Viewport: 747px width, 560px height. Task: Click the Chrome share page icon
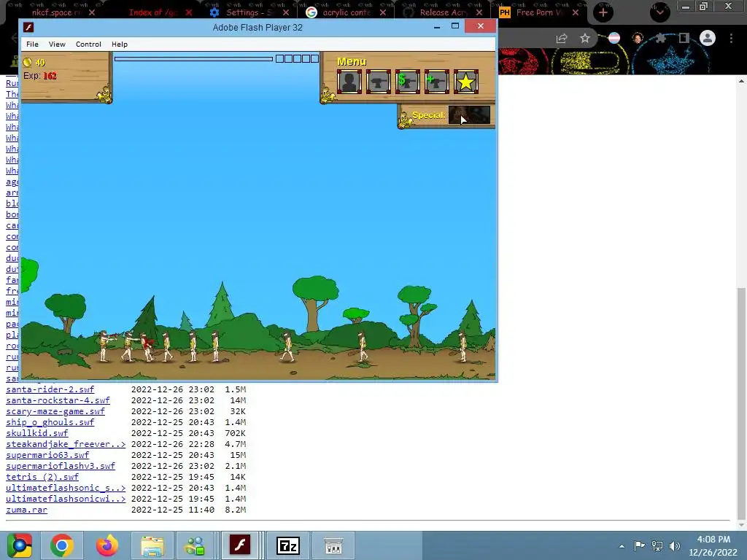(562, 38)
